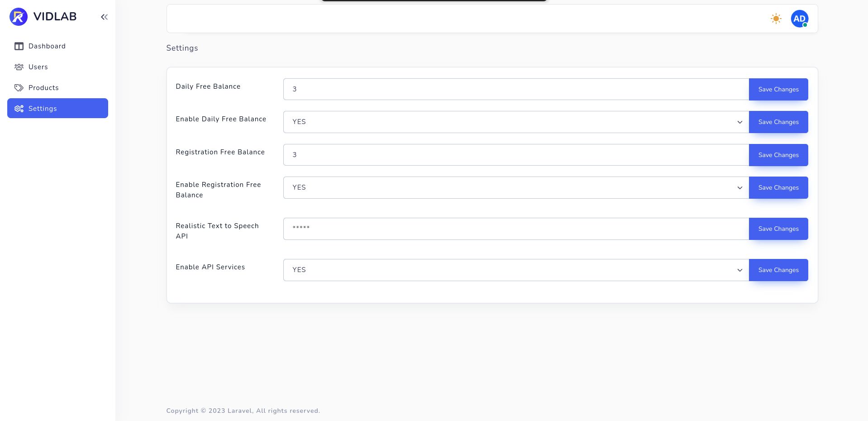Save changes for Enable API Services
The height and width of the screenshot is (421, 868).
click(778, 270)
